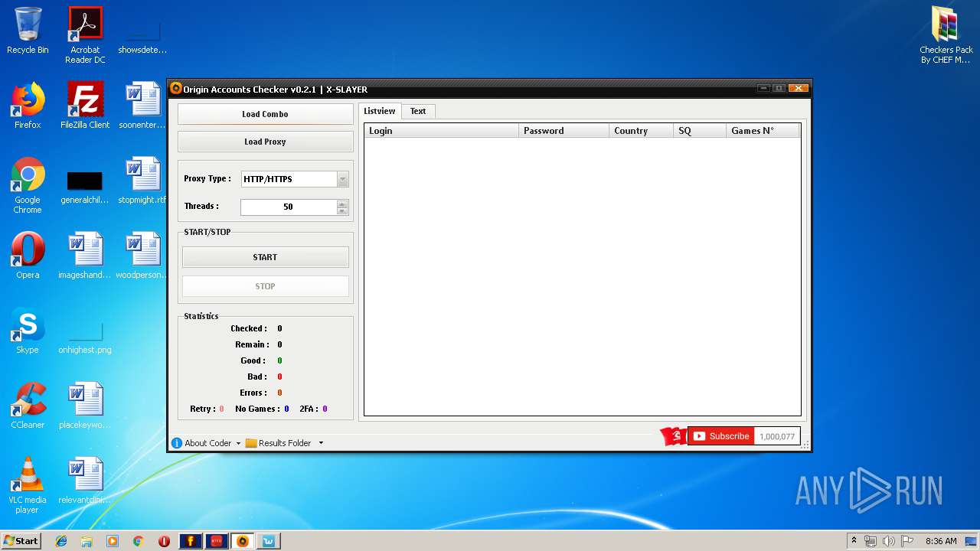Screen dimensions: 980x551
Task: Open the Skype desktop shortcut
Action: 28,331
